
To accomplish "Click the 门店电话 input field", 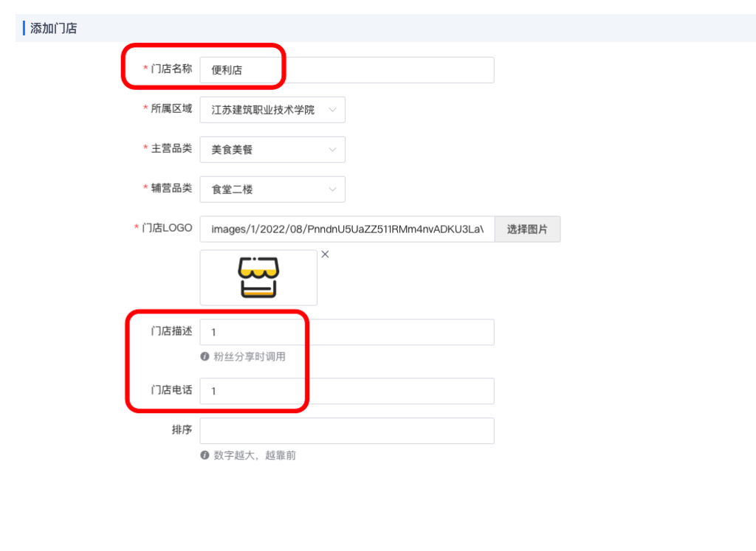I will click(347, 391).
